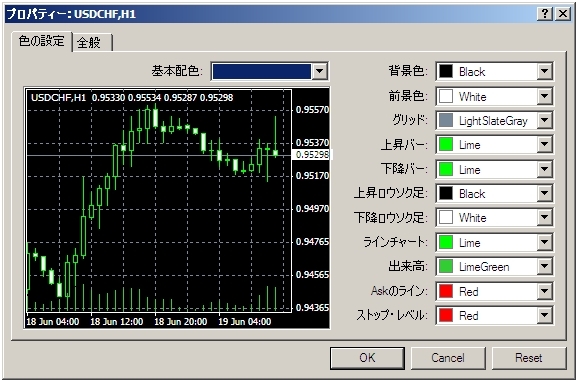
Task: Click the black 背景色 color swatch
Action: pyautogui.click(x=446, y=71)
